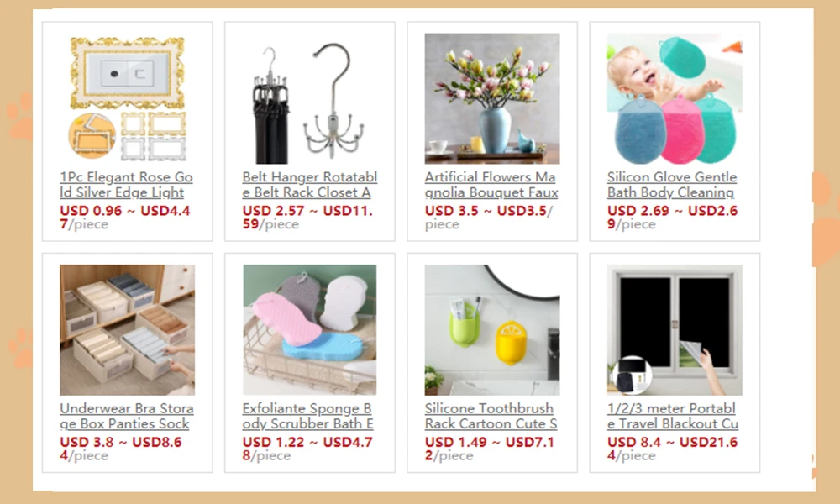Open 'Silicone Toothbrush Rack Cartoon Cute' link
This screenshot has height=504, width=840.
click(x=491, y=416)
